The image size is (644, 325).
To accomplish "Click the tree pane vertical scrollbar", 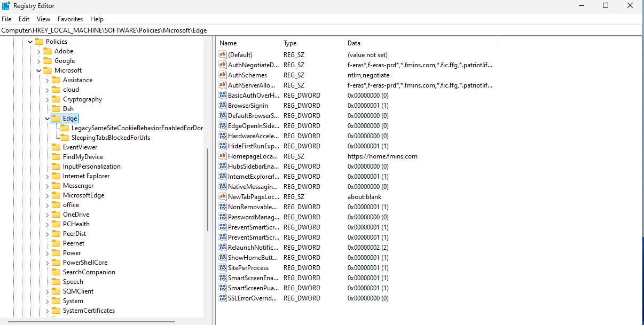I will (208, 189).
